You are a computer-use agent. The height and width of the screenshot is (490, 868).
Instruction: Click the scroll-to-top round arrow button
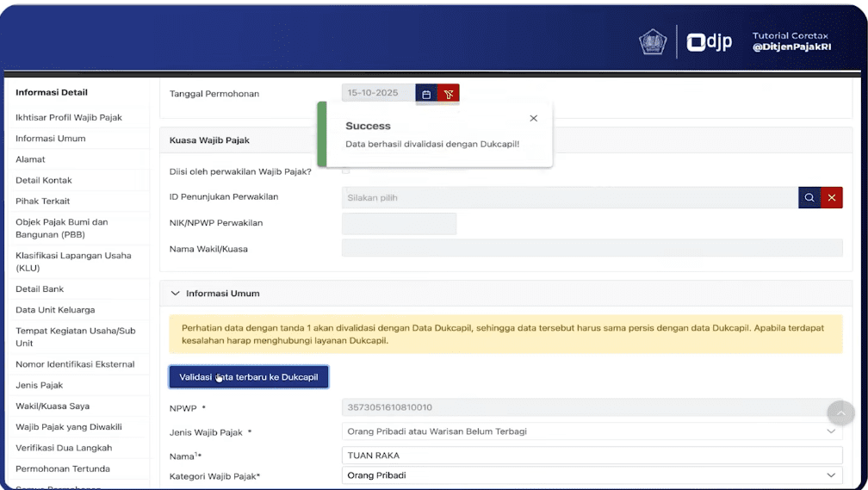840,412
